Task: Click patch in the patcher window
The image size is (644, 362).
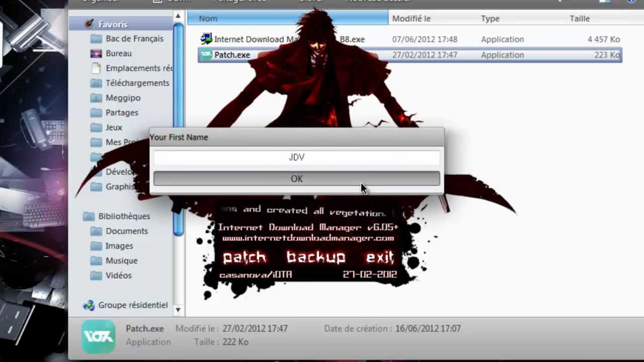Action: pos(244,257)
